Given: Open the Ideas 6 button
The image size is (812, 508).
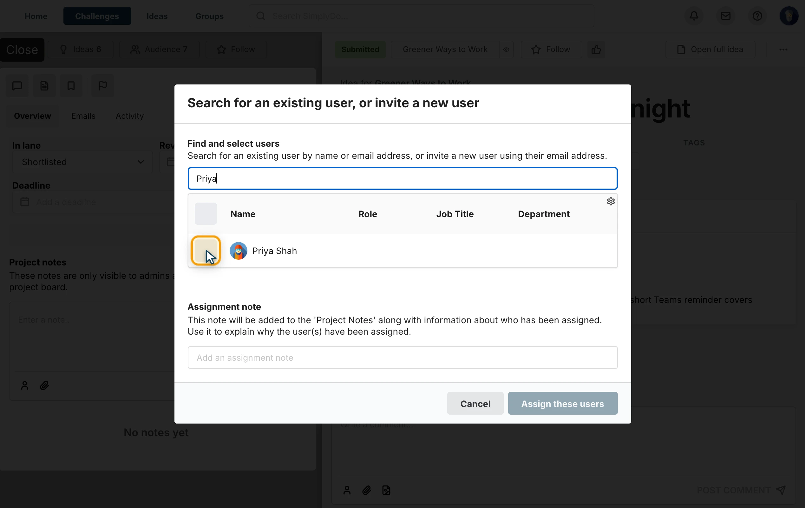Looking at the screenshot, I should pyautogui.click(x=81, y=50).
